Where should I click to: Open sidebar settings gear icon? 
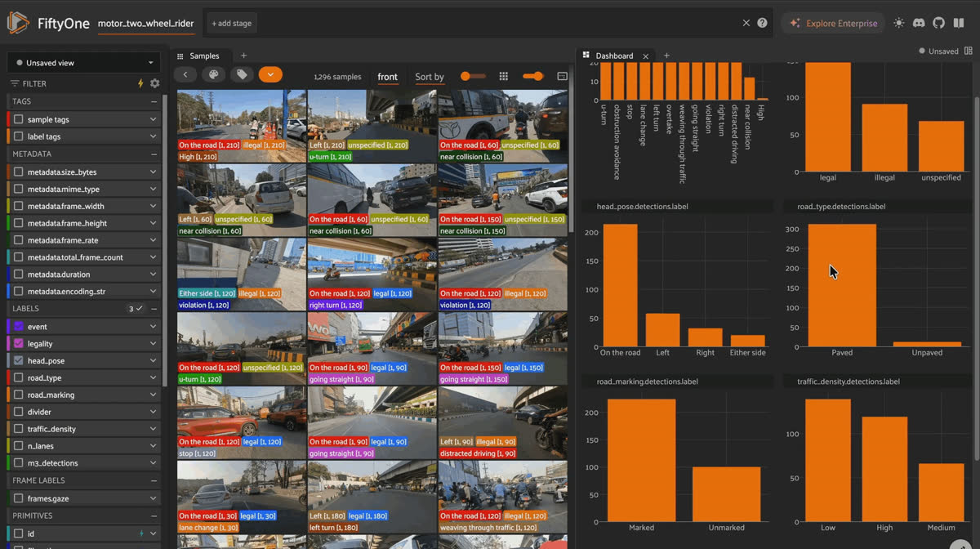tap(154, 83)
